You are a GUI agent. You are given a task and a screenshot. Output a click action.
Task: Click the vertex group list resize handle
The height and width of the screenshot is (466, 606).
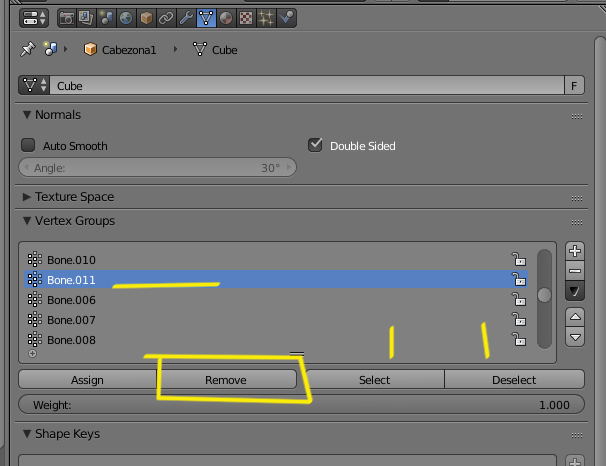click(x=297, y=353)
